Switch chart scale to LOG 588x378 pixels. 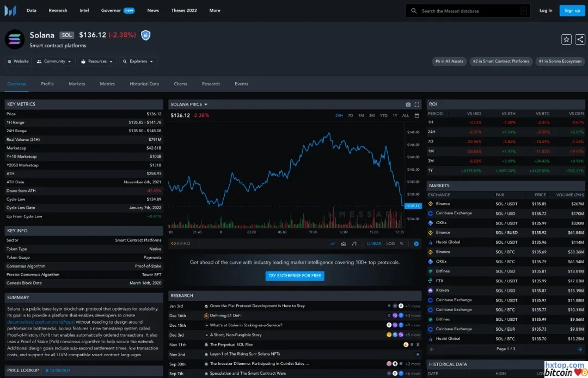390,244
